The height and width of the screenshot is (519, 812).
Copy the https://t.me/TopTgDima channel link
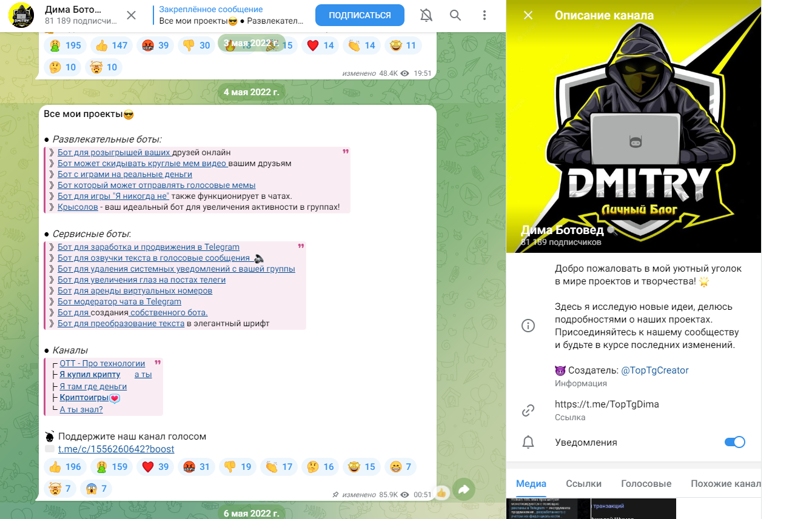point(606,404)
